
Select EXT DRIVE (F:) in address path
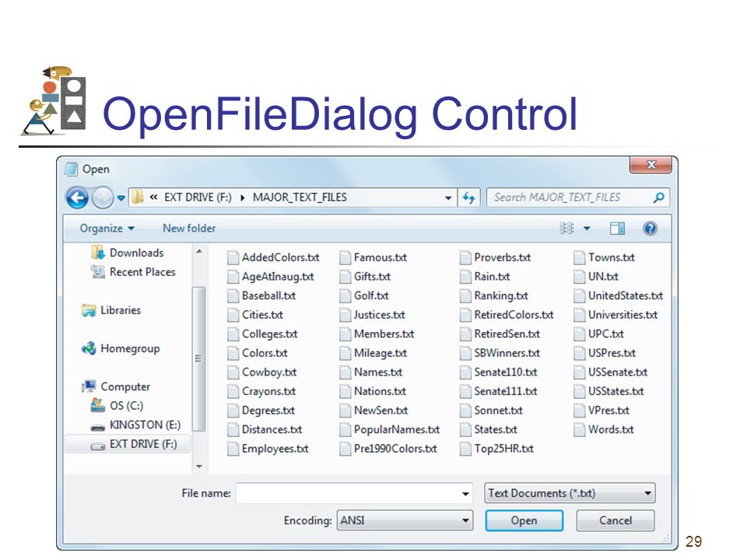(x=198, y=197)
